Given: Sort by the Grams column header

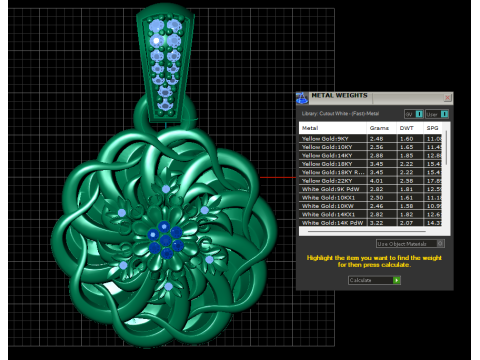Looking at the screenshot, I should click(x=381, y=128).
